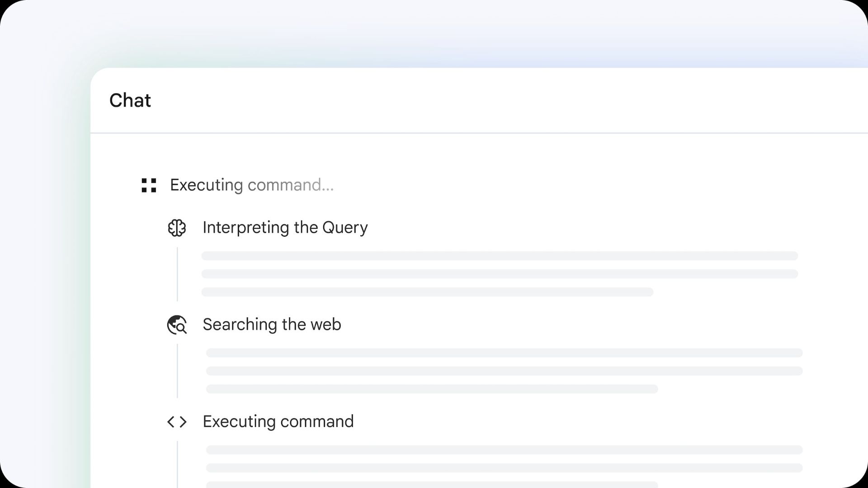Image resolution: width=868 pixels, height=488 pixels.
Task: Open the Interpreting the Query step
Action: (x=285, y=228)
